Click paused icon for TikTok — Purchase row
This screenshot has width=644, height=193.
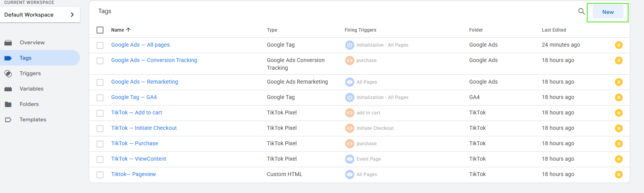(619, 144)
